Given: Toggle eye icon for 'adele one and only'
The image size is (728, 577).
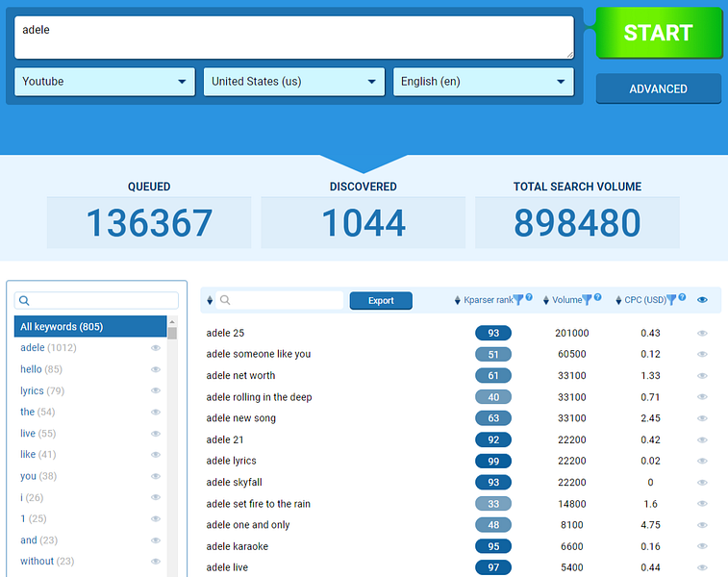Looking at the screenshot, I should (x=702, y=525).
